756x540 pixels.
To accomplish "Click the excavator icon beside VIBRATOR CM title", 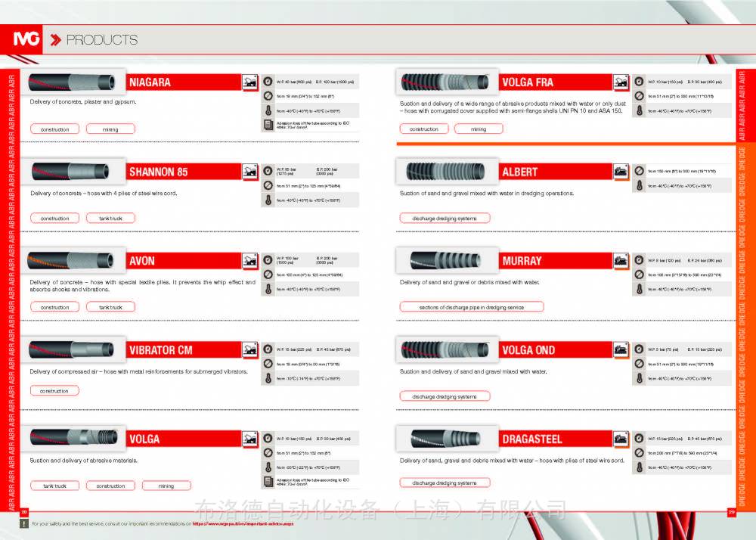I will pyautogui.click(x=249, y=350).
